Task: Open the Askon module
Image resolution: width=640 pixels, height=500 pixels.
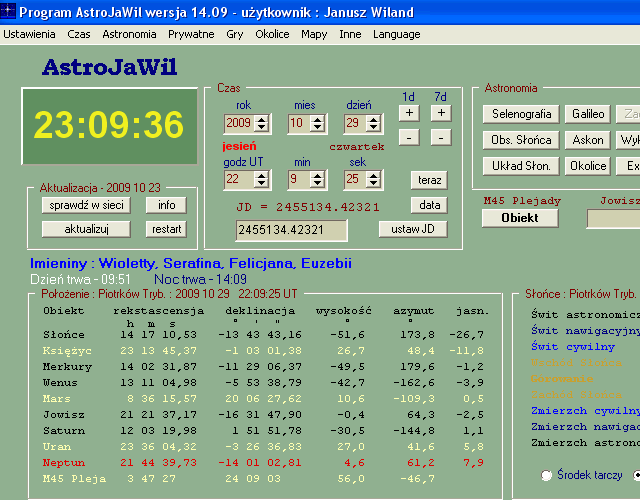Action: (588, 140)
